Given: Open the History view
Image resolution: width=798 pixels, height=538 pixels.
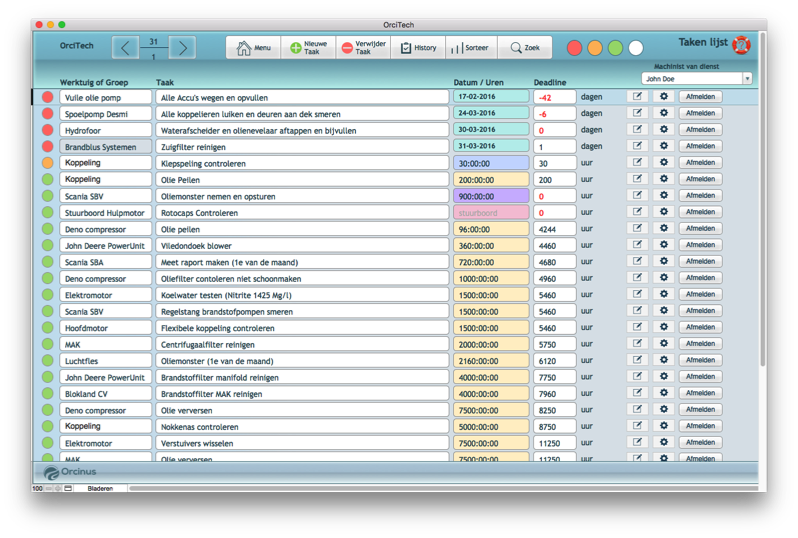Looking at the screenshot, I should (x=418, y=48).
